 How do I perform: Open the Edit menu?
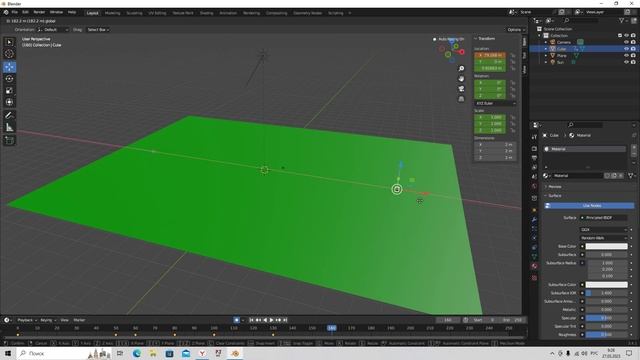click(25, 13)
